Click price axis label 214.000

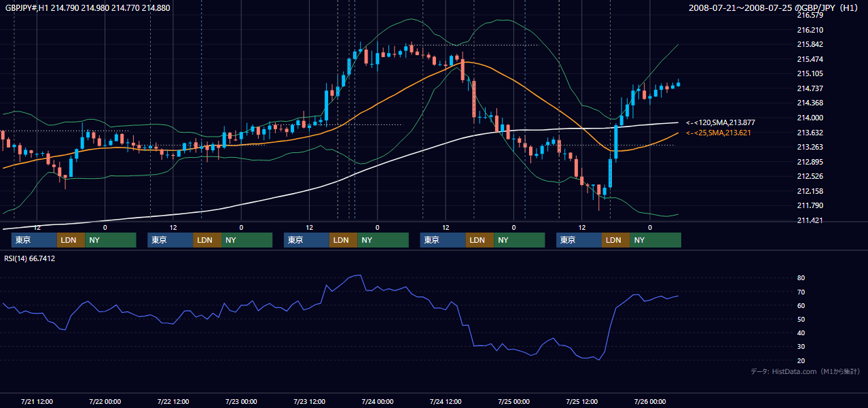pos(810,118)
